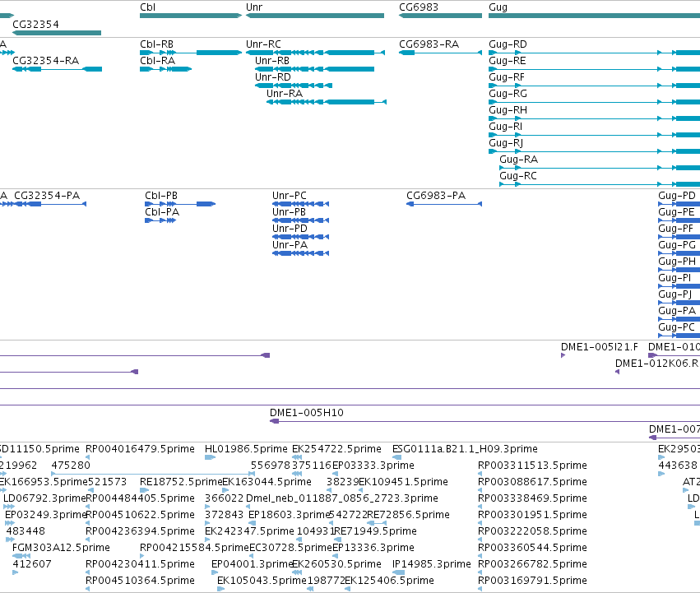This screenshot has height=593, width=700.
Task: Select the Gug-RH transcript label
Action: 508,111
